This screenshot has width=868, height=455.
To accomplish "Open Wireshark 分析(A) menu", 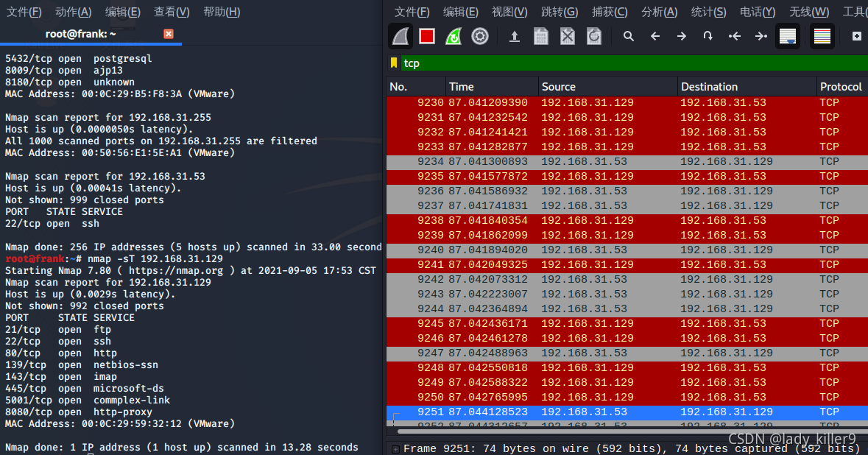I will click(660, 12).
